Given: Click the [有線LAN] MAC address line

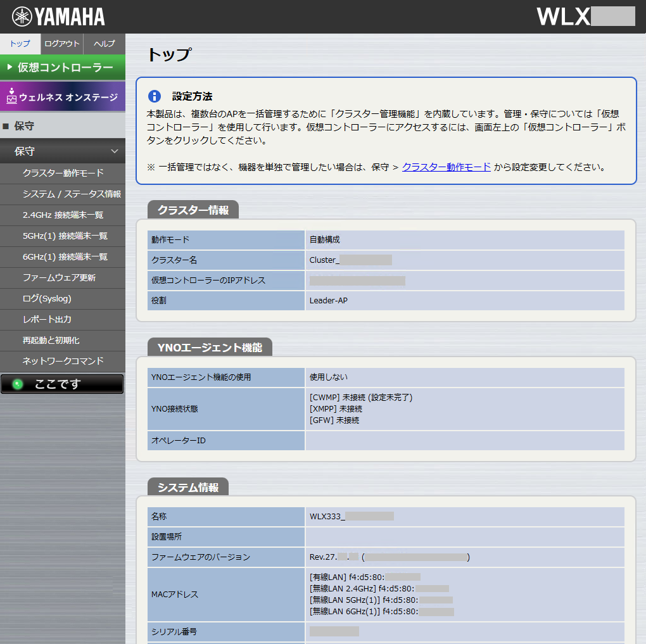Looking at the screenshot, I should click(x=365, y=577).
